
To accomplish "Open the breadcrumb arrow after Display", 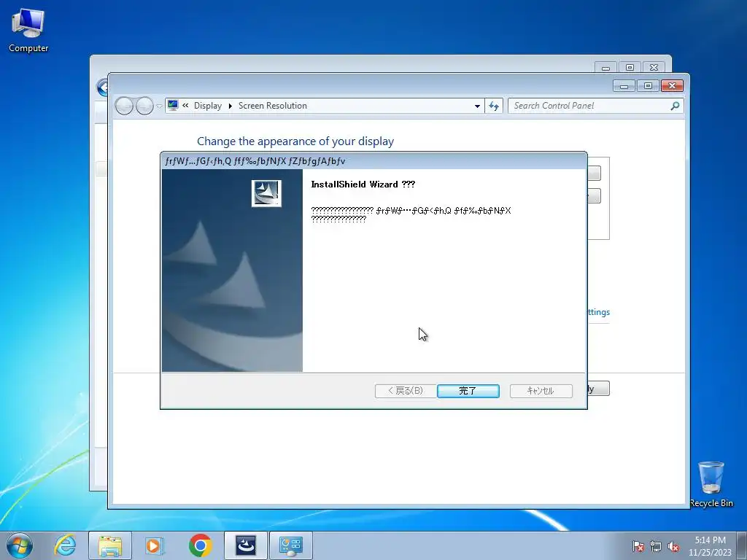I will 230,106.
